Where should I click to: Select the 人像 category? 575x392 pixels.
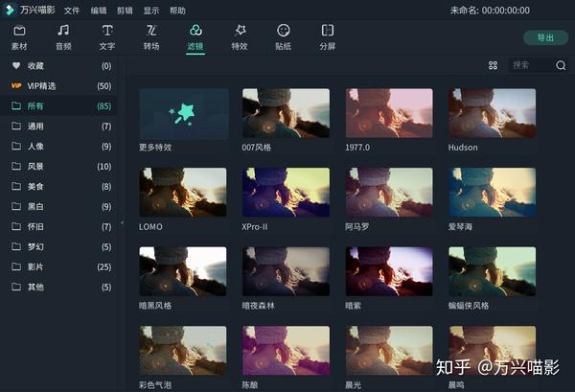pyautogui.click(x=58, y=147)
